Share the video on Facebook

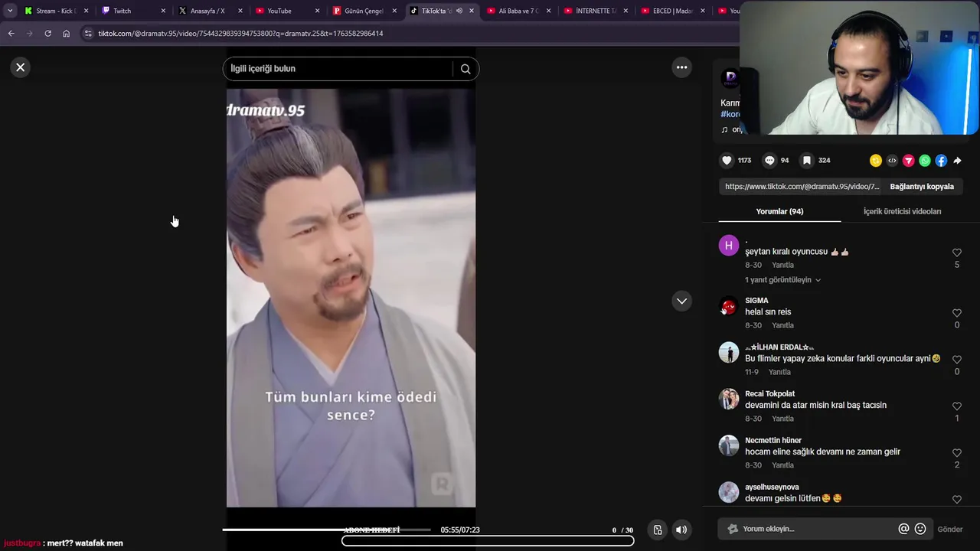(x=941, y=161)
